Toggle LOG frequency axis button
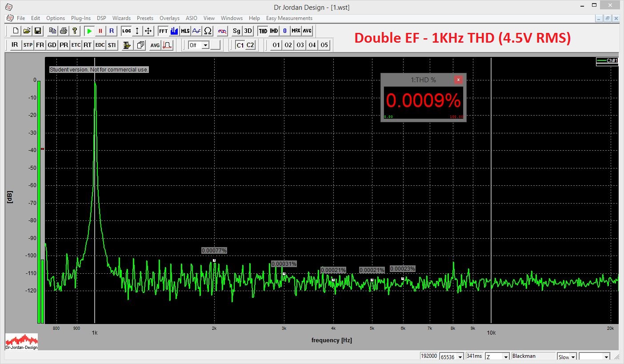The height and width of the screenshot is (364, 624). [x=127, y=31]
